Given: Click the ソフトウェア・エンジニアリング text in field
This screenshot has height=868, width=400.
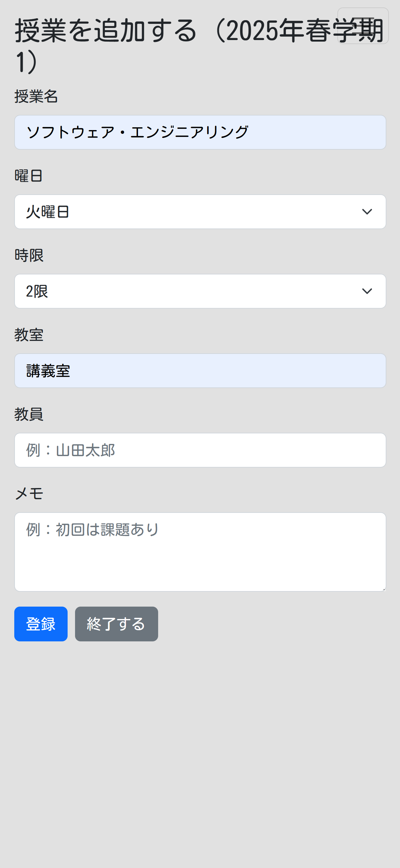Looking at the screenshot, I should [137, 132].
